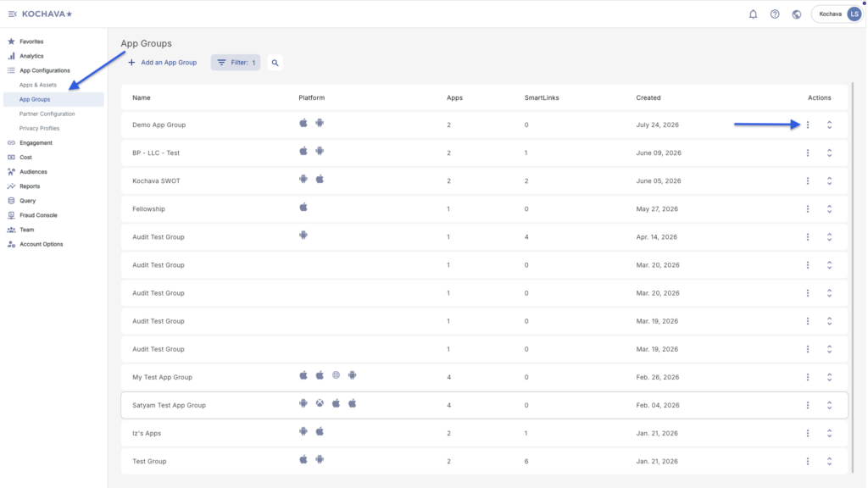868x488 pixels.
Task: Open Fraud Console
Action: click(x=38, y=215)
